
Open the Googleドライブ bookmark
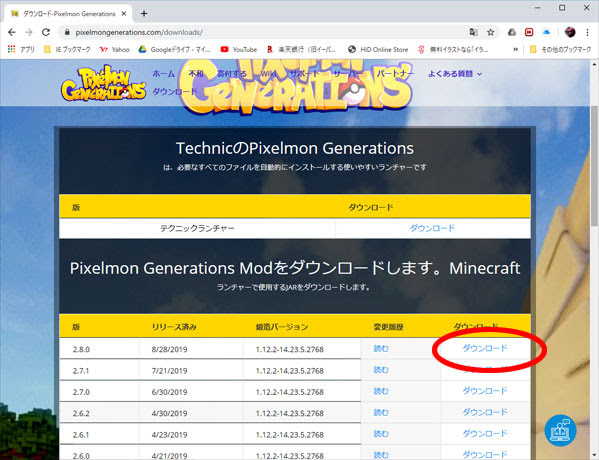click(175, 49)
